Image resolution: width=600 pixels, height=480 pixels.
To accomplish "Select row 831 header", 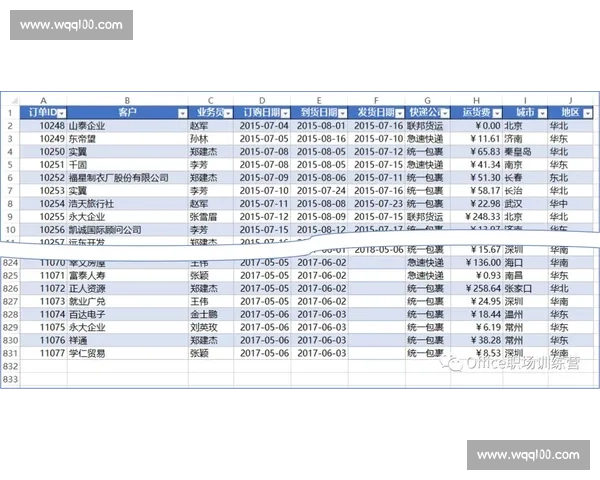I will 10,353.
